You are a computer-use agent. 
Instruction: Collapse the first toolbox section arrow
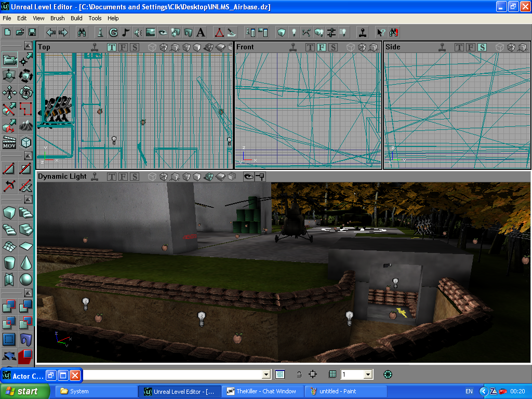pyautogui.click(x=28, y=46)
